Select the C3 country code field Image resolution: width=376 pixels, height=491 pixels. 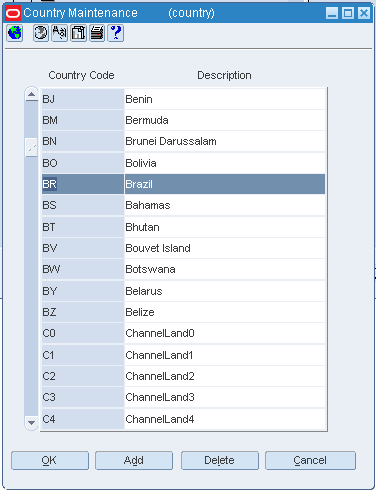click(x=83, y=397)
